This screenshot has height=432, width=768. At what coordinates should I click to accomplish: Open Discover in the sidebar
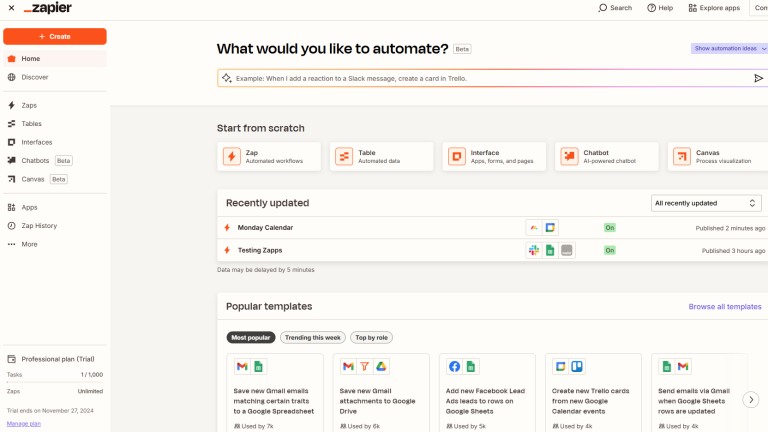(55, 77)
